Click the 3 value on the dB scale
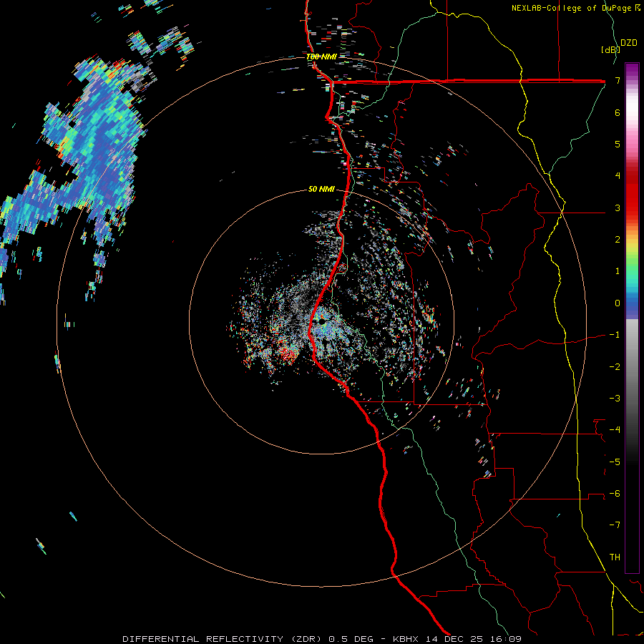 coord(618,208)
